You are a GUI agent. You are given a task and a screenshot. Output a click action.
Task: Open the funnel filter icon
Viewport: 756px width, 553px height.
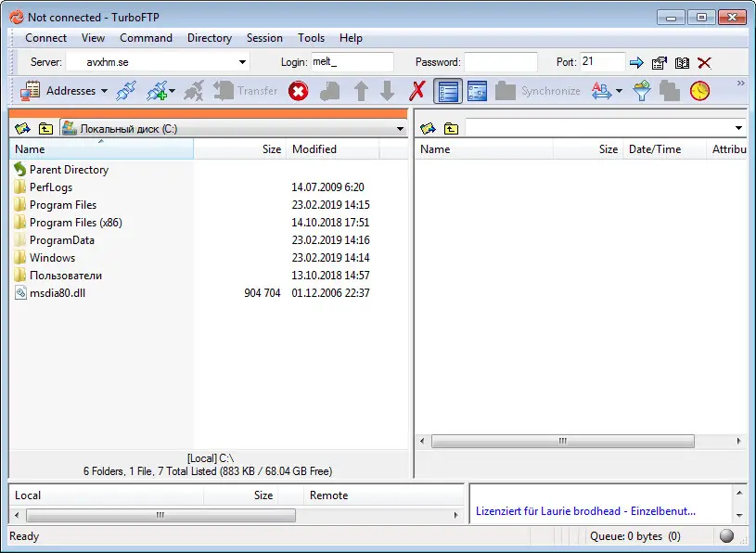pyautogui.click(x=642, y=91)
